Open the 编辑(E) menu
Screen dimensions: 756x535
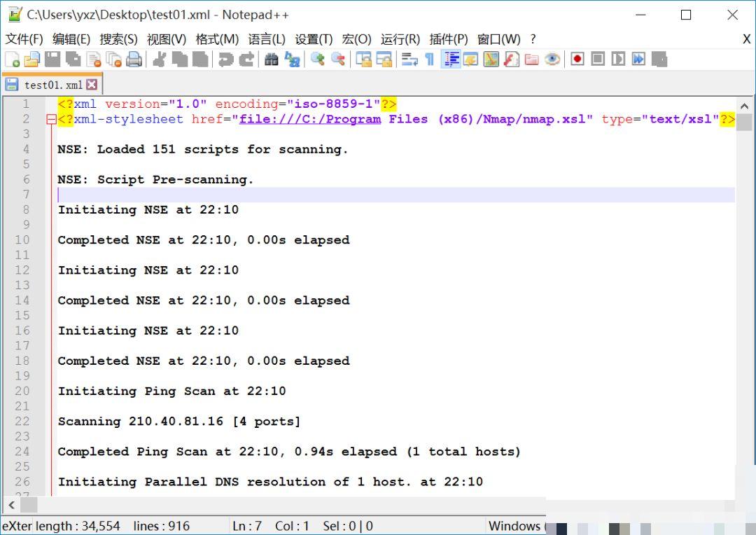71,39
